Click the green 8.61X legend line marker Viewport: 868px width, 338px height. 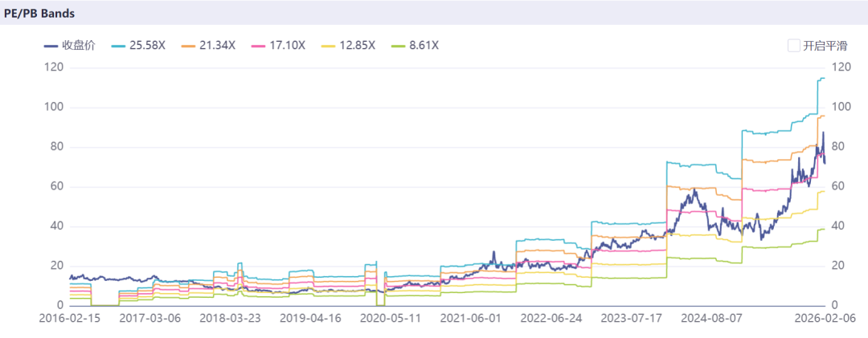[397, 46]
